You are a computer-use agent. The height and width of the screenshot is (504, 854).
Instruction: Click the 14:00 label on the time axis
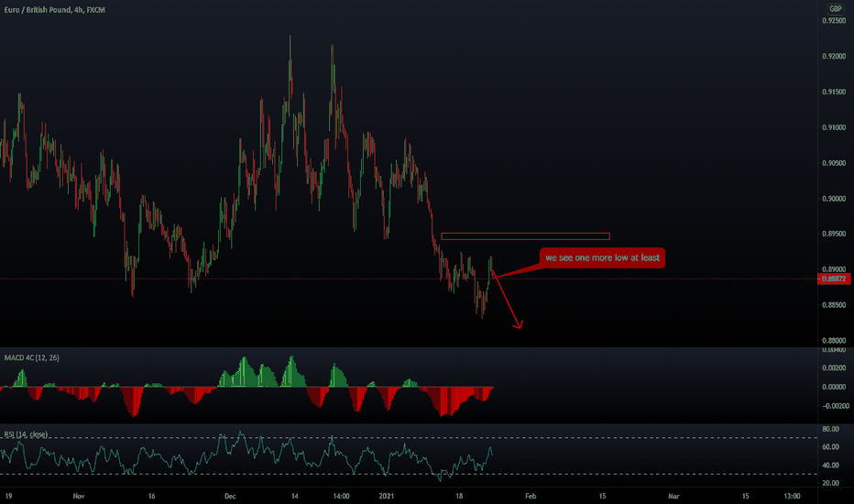click(341, 496)
